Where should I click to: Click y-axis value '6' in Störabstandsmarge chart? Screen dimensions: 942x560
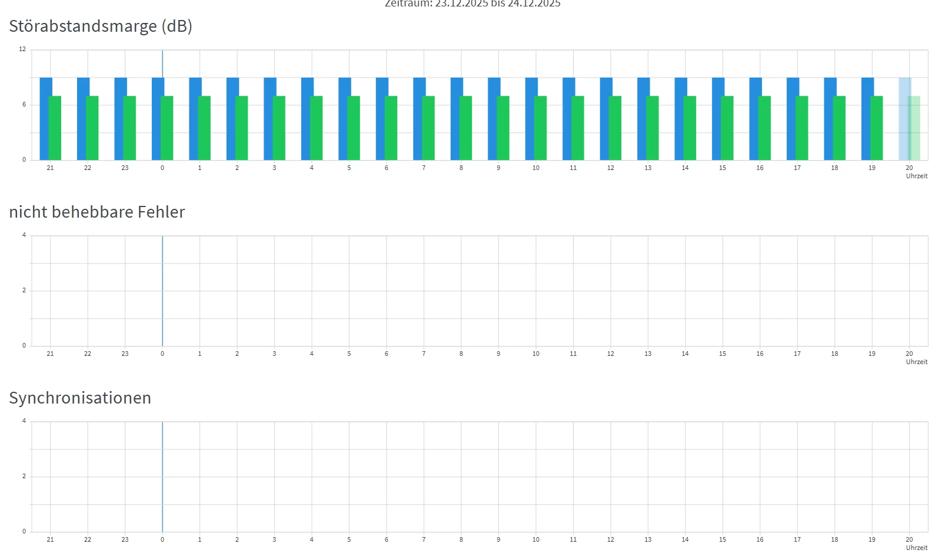(x=24, y=105)
